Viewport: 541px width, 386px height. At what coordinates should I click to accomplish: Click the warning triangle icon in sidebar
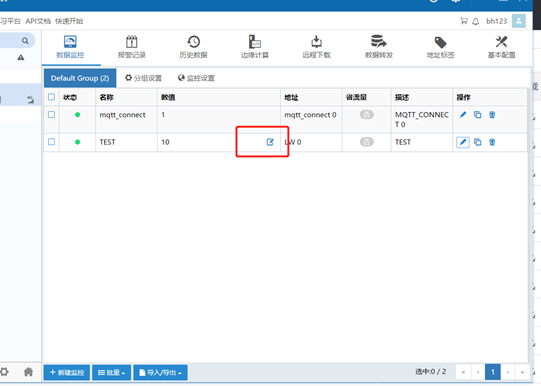(x=21, y=57)
